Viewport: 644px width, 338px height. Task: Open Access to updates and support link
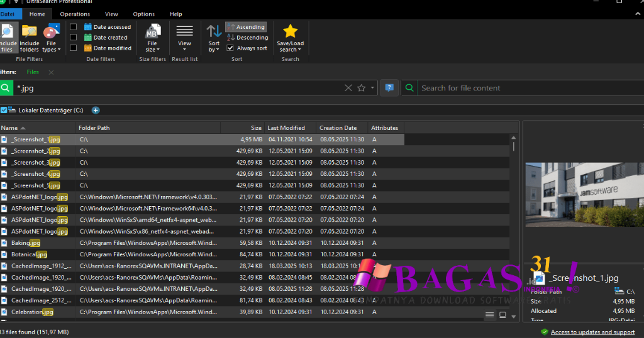click(592, 332)
